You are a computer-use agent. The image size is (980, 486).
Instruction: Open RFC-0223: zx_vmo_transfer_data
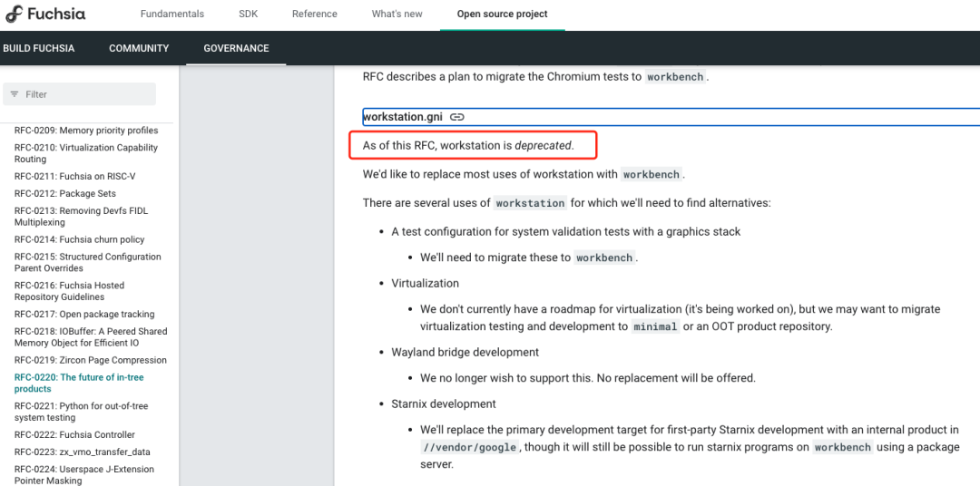click(83, 452)
